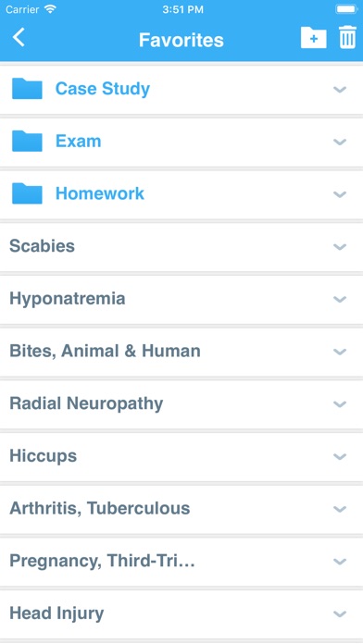363x644 pixels.
Task: Open the Radial Neuropathy topic
Action: tap(181, 403)
